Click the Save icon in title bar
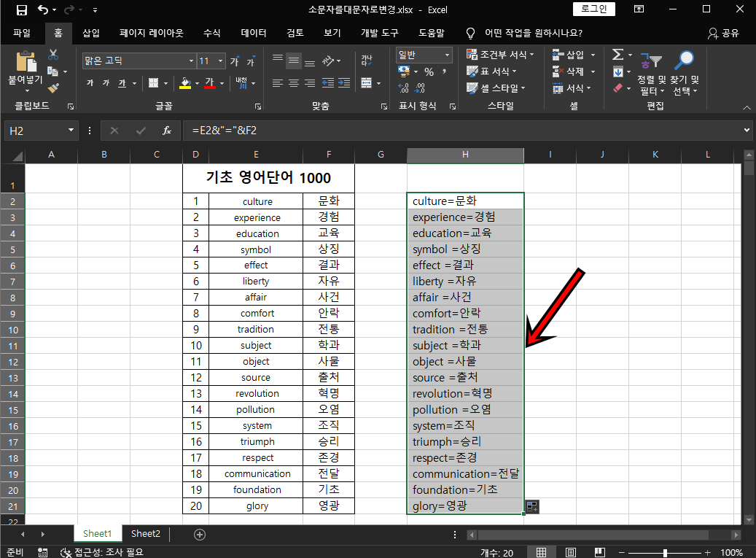 pos(22,9)
